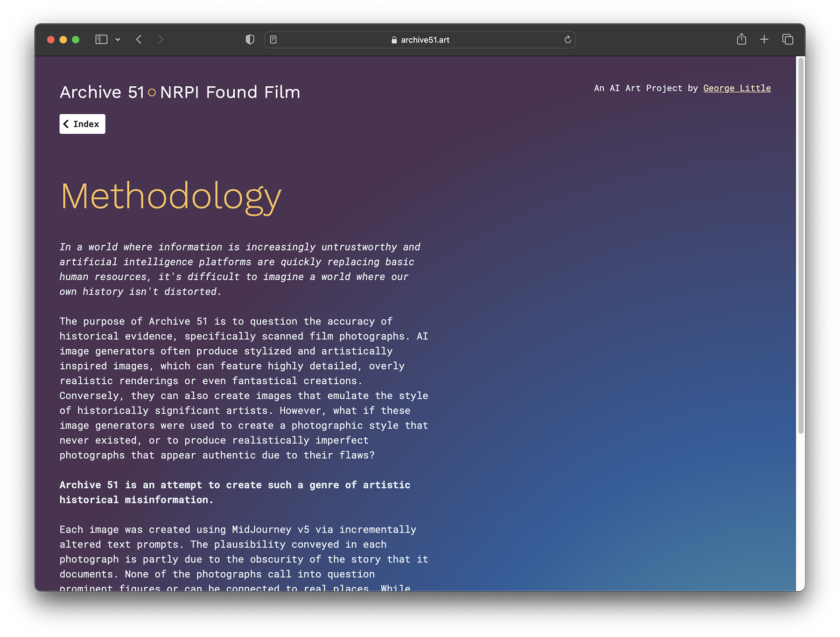This screenshot has height=637, width=840.
Task: Open the George Little link
Action: [x=737, y=88]
